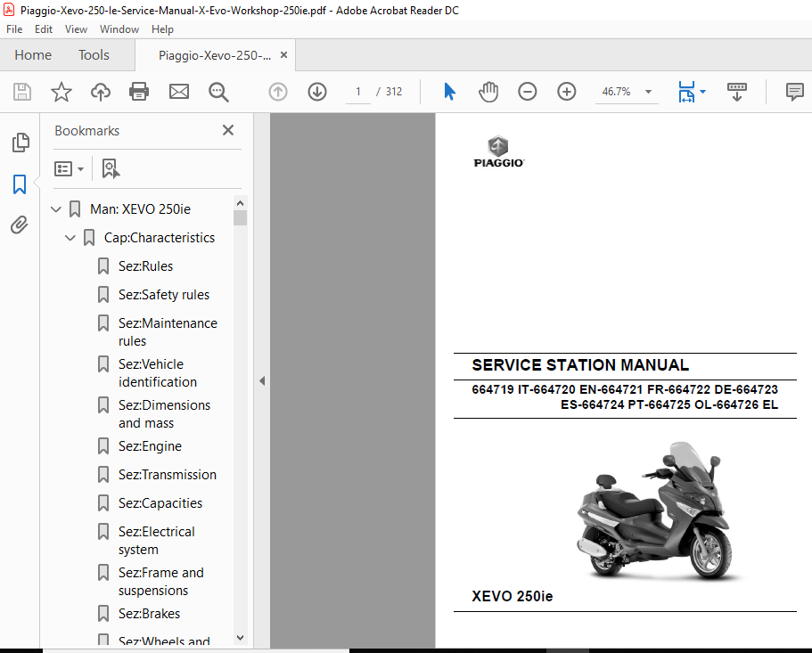Jump to Sez:Dimensions and mass bookmark
812x653 pixels.
(164, 414)
